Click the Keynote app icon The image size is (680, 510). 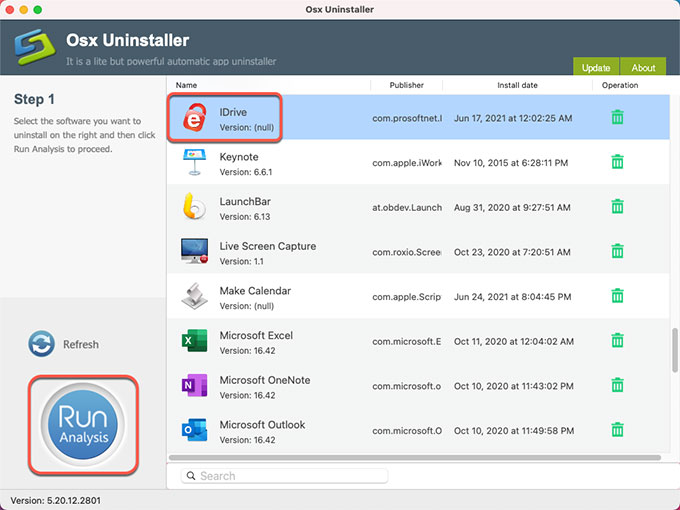(x=194, y=162)
